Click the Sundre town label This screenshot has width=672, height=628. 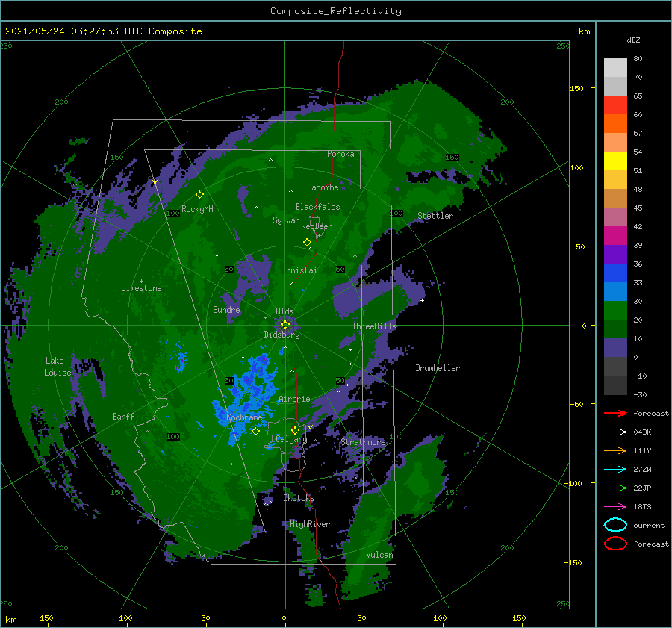[x=226, y=310]
